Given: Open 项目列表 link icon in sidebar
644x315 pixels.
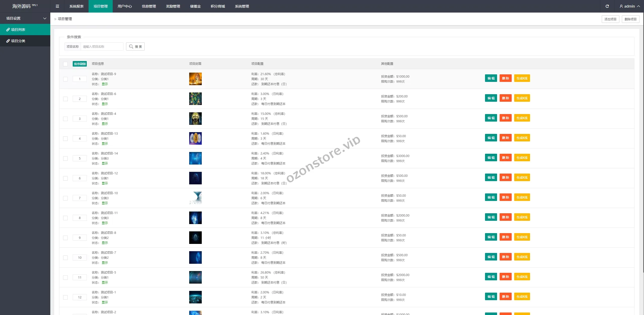Looking at the screenshot, I should [8, 30].
